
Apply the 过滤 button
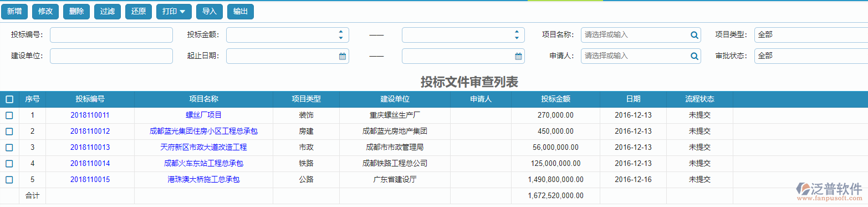tap(108, 12)
